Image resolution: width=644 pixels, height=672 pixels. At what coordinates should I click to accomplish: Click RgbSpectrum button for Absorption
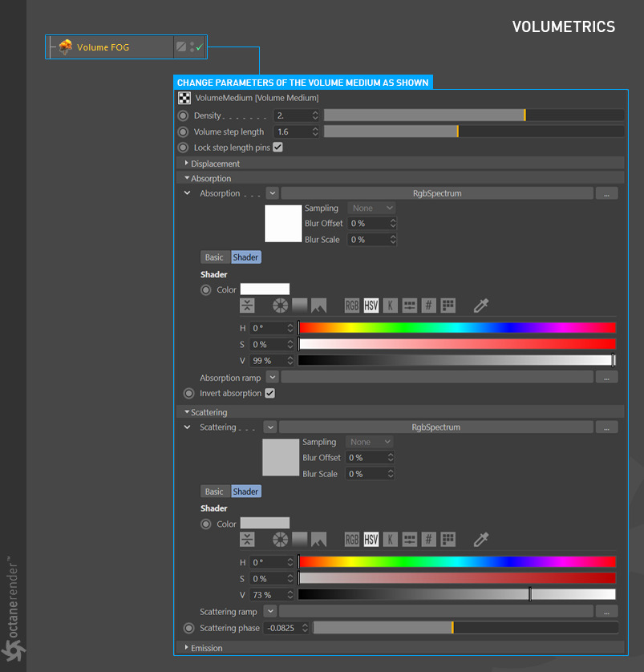click(436, 193)
